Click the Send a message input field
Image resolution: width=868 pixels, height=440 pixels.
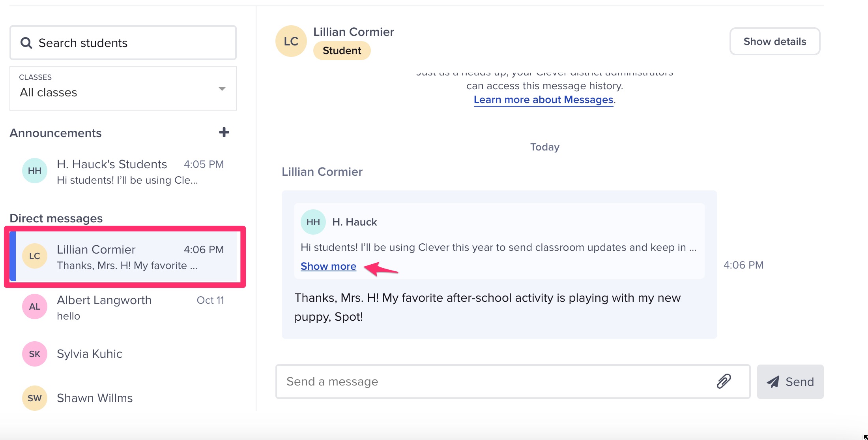click(x=473, y=382)
